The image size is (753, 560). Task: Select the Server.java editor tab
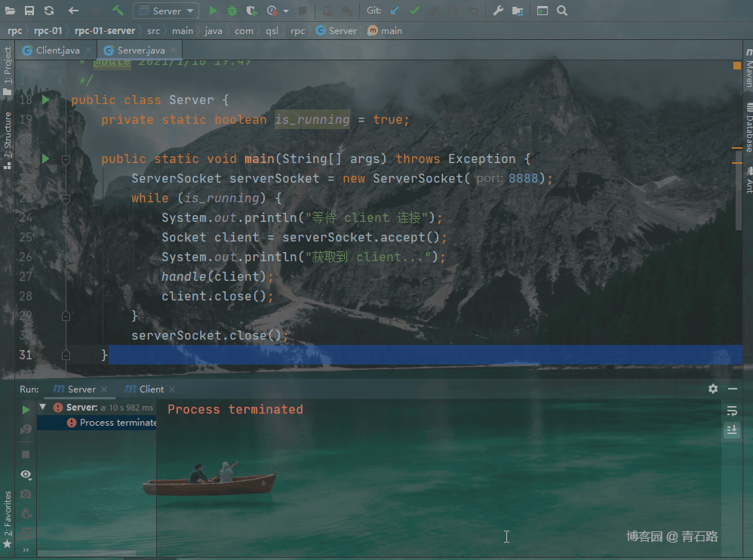[x=141, y=50]
